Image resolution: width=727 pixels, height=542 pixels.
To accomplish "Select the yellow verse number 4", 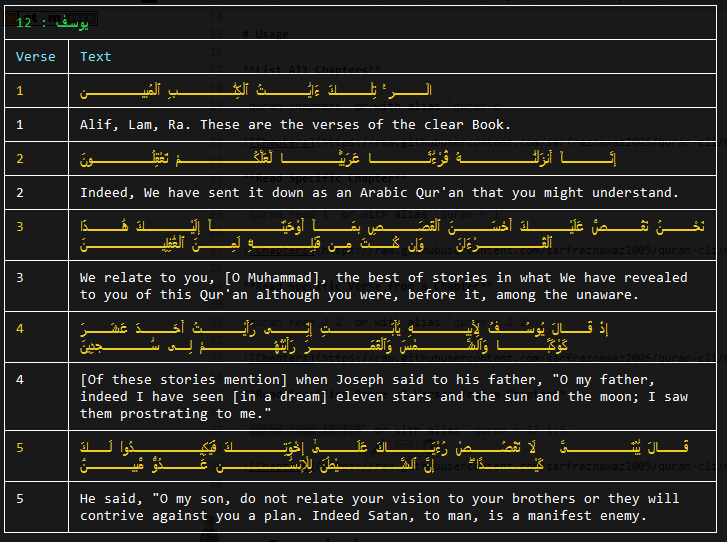I will [20, 329].
